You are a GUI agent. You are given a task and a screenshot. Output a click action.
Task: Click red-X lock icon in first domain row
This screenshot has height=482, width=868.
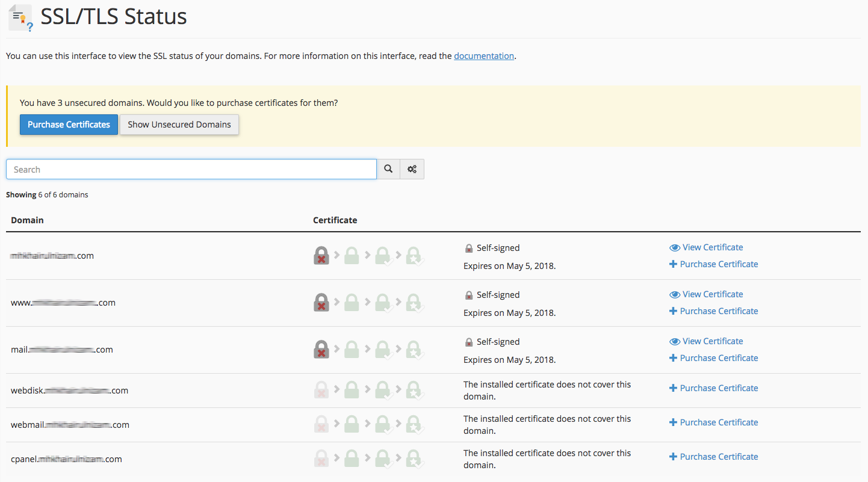click(321, 256)
